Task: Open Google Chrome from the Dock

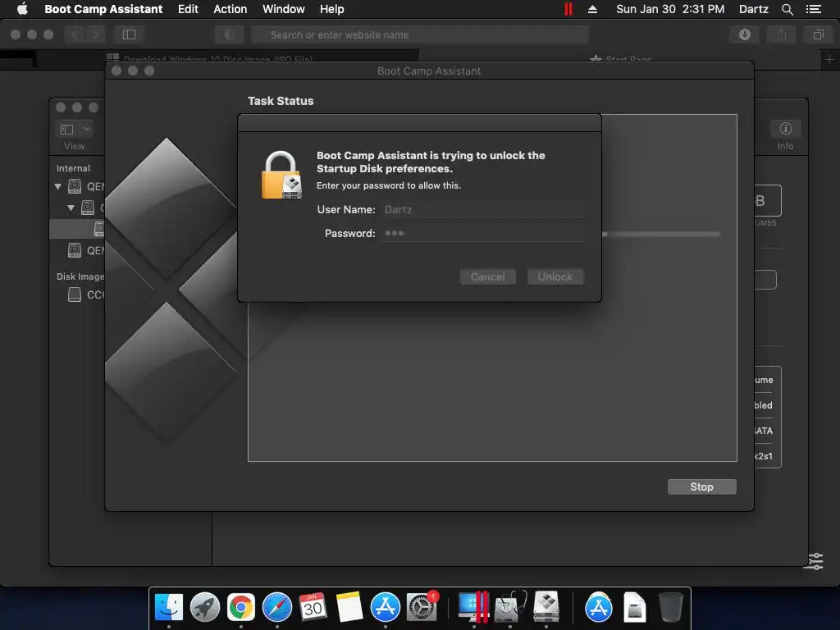Action: 241,607
